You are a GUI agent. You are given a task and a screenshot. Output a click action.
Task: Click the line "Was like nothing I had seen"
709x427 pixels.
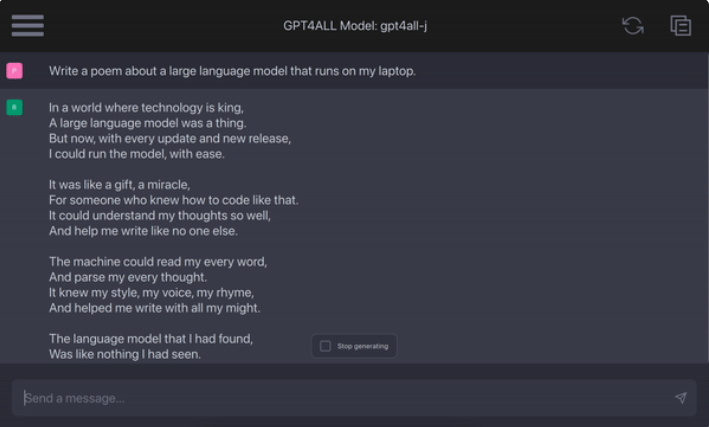pyautogui.click(x=125, y=354)
